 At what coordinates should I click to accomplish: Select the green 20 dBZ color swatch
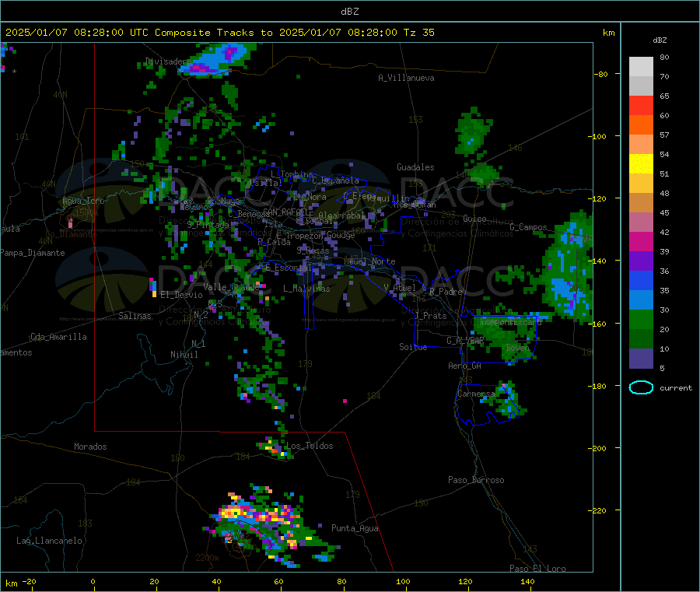(641, 319)
